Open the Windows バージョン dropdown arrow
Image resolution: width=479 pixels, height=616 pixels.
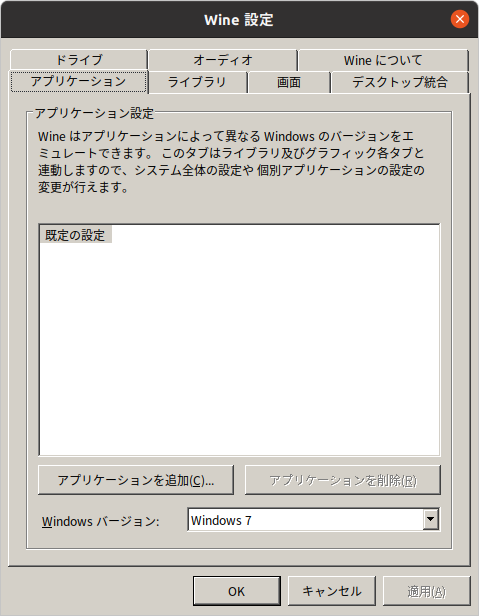(431, 519)
